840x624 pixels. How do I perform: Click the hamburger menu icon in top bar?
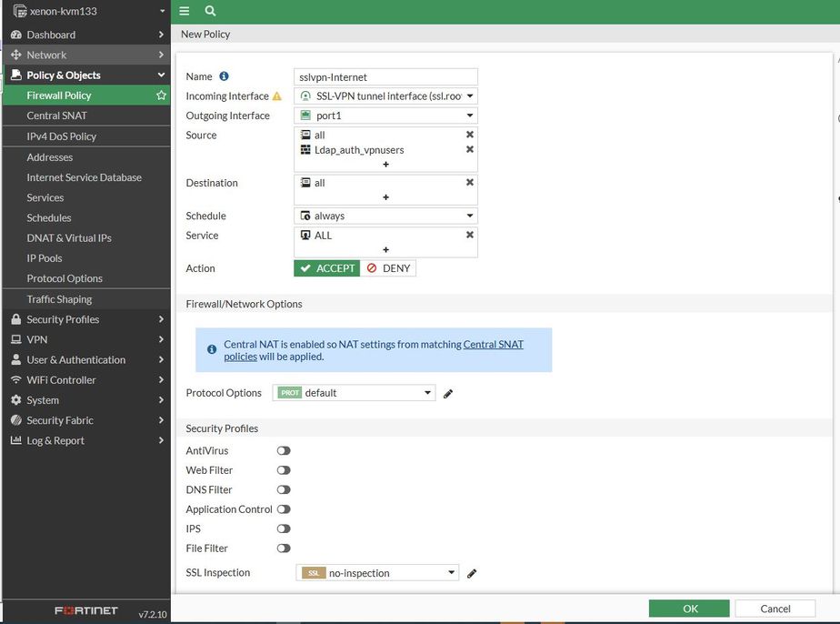coord(185,11)
